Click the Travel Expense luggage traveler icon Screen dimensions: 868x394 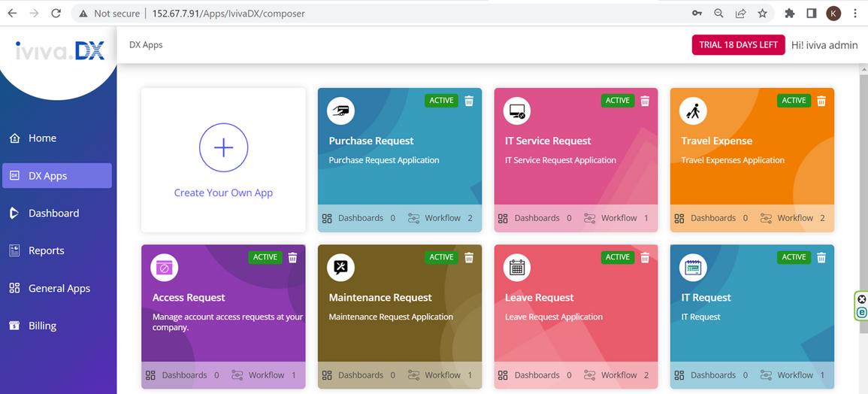pos(693,111)
